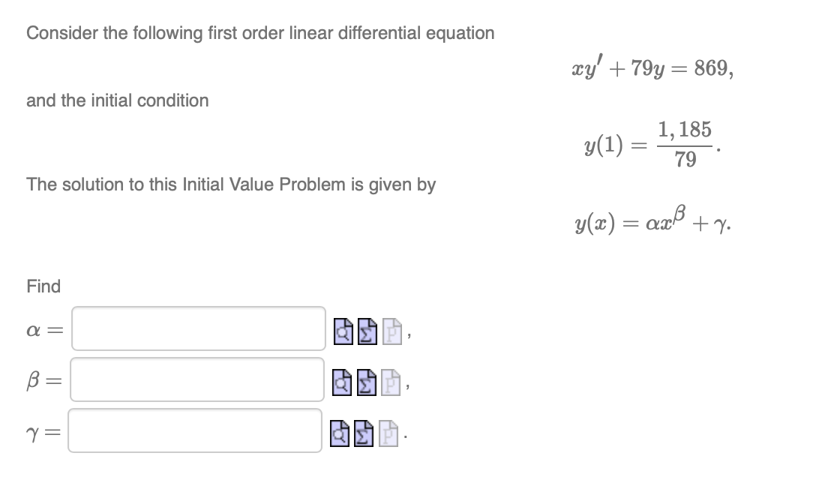Viewport: 822px width, 504px height.
Task: Click the preview icon next to alpha field
Action: click(343, 331)
